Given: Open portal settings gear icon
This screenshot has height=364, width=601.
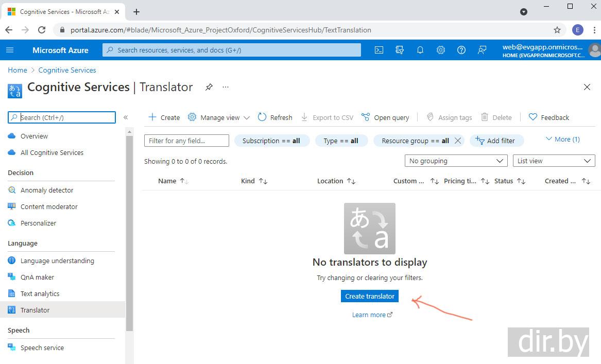Looking at the screenshot, I should point(441,50).
